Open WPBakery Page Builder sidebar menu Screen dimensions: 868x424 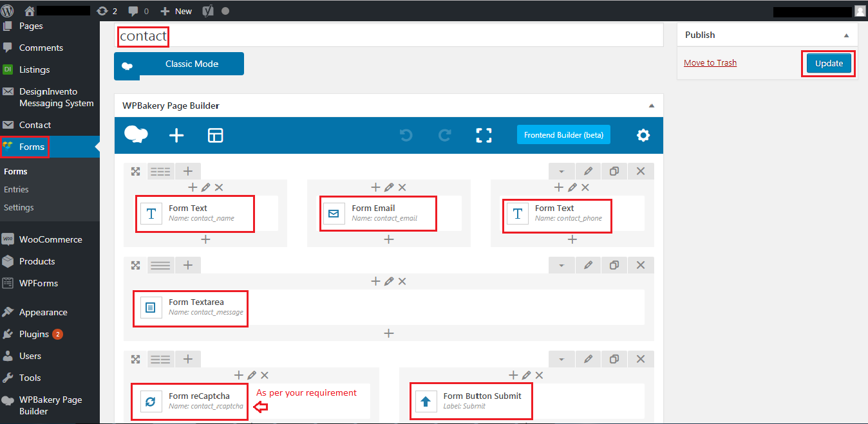pyautogui.click(x=50, y=405)
